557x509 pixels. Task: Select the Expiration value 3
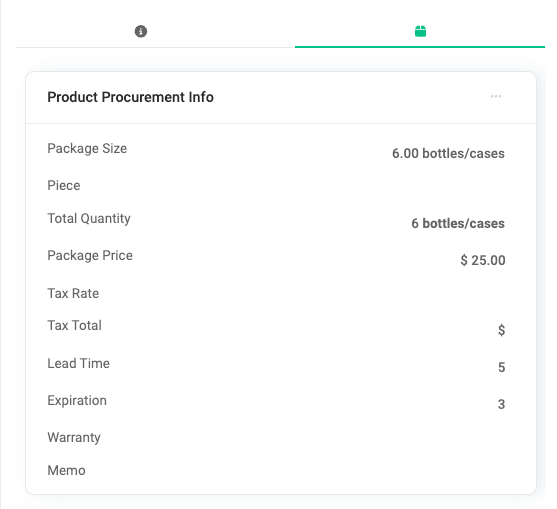coord(501,404)
